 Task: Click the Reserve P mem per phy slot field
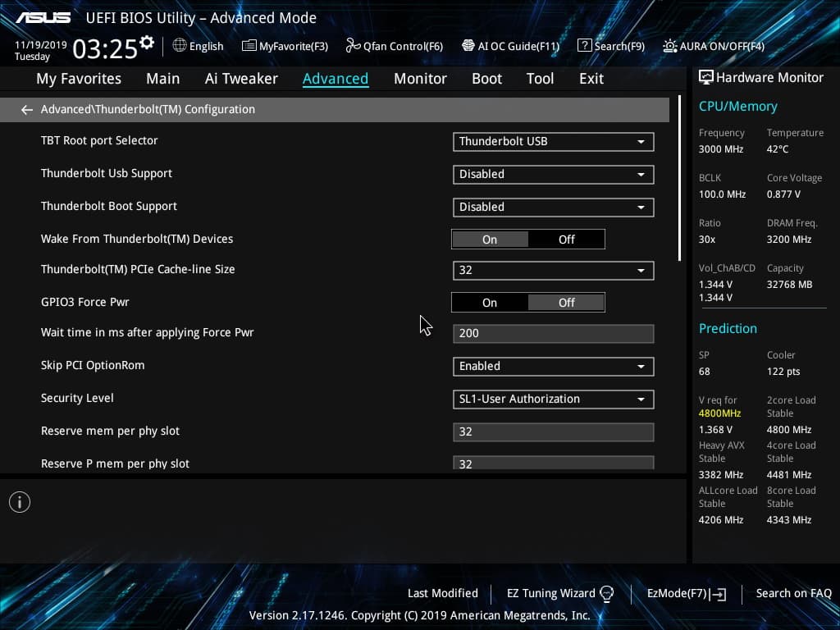tap(554, 463)
